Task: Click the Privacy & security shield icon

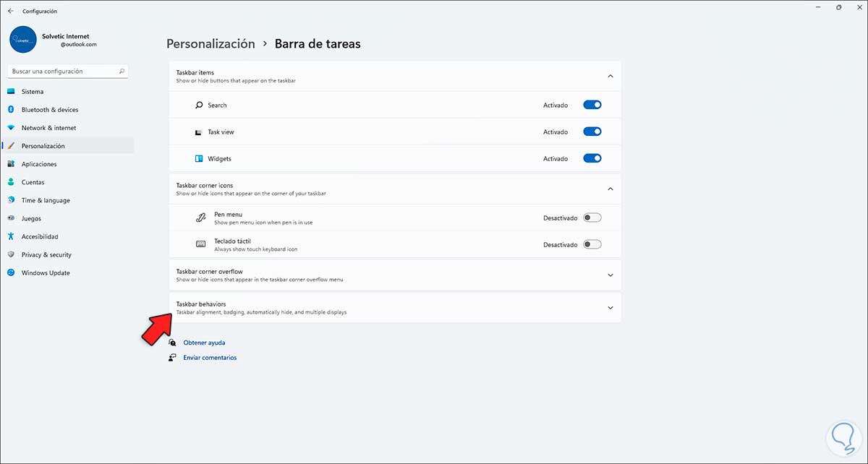Action: point(12,254)
